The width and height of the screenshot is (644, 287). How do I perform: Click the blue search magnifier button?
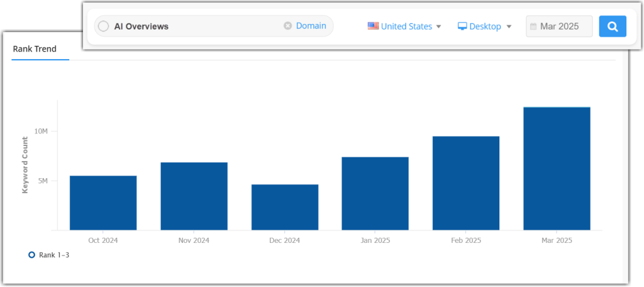click(613, 26)
